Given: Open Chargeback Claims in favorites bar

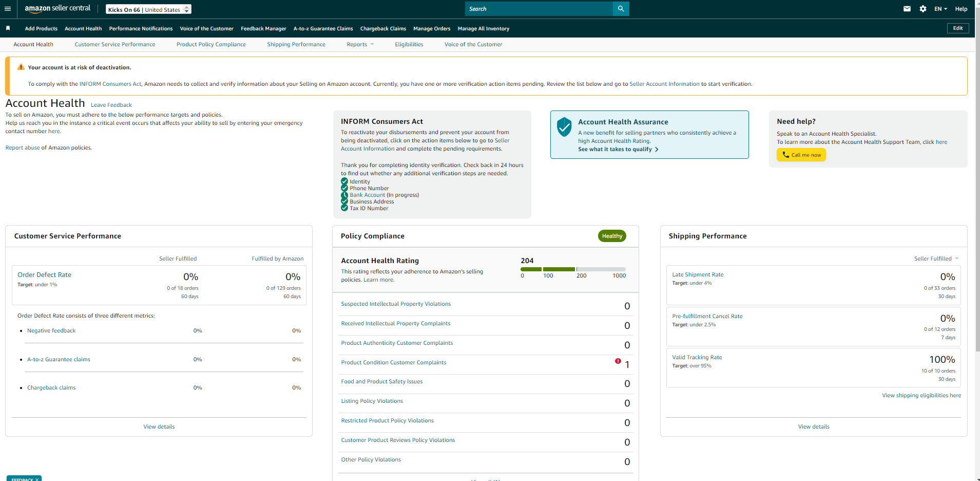Looking at the screenshot, I should pos(383,29).
